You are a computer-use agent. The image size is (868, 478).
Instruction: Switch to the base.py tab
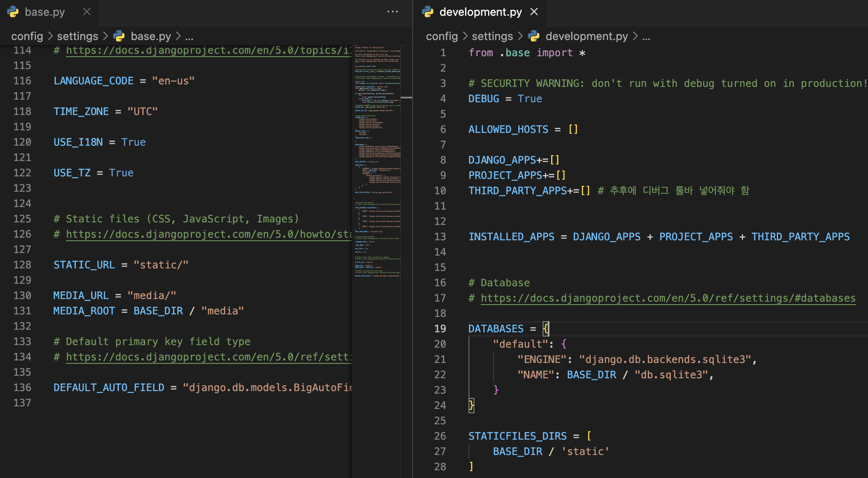(x=45, y=12)
